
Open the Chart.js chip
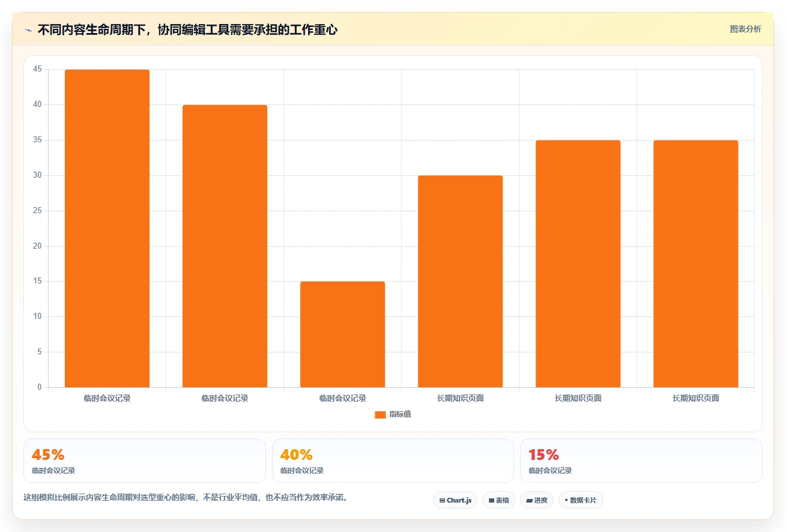tap(455, 500)
